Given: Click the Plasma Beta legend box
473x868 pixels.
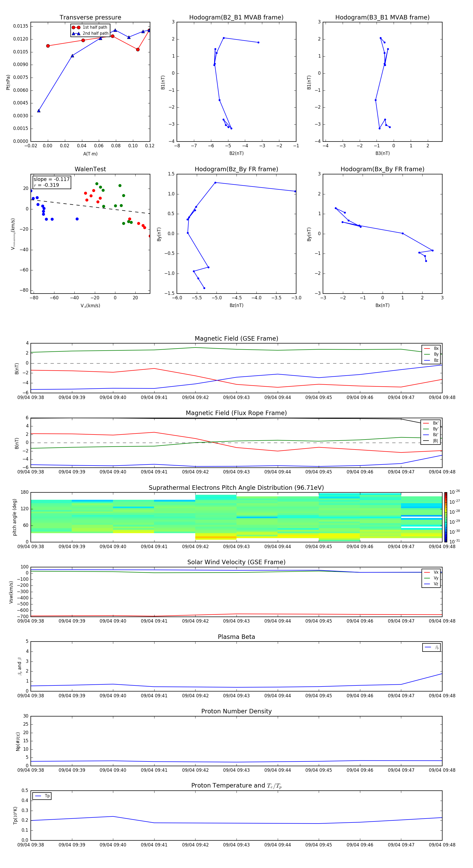Looking at the screenshot, I should pyautogui.click(x=431, y=647).
